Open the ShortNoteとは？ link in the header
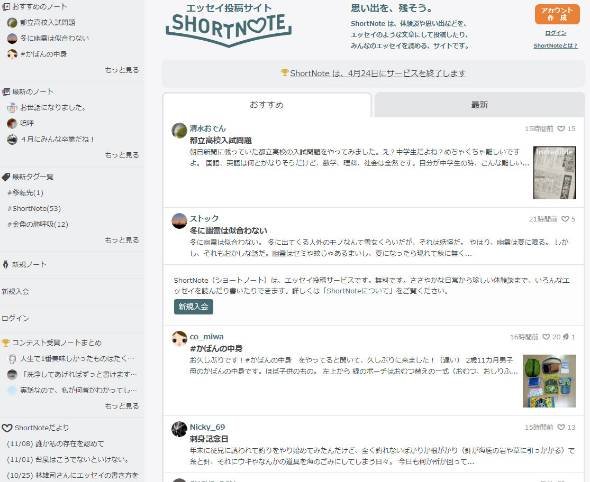The height and width of the screenshot is (482, 590). (556, 46)
